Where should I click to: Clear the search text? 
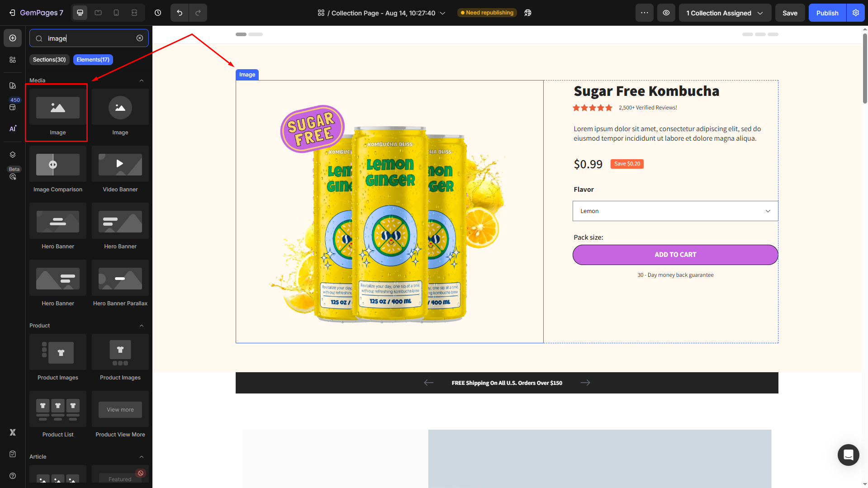tap(140, 38)
